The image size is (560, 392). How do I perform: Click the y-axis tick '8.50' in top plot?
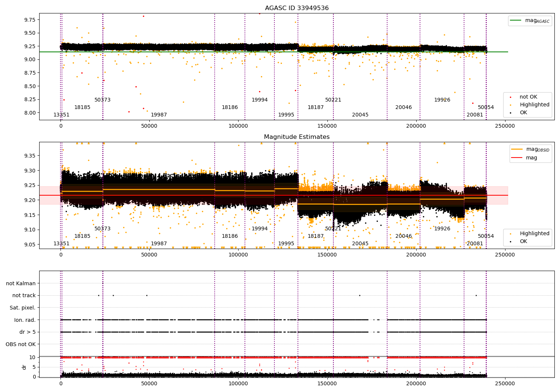29,86
